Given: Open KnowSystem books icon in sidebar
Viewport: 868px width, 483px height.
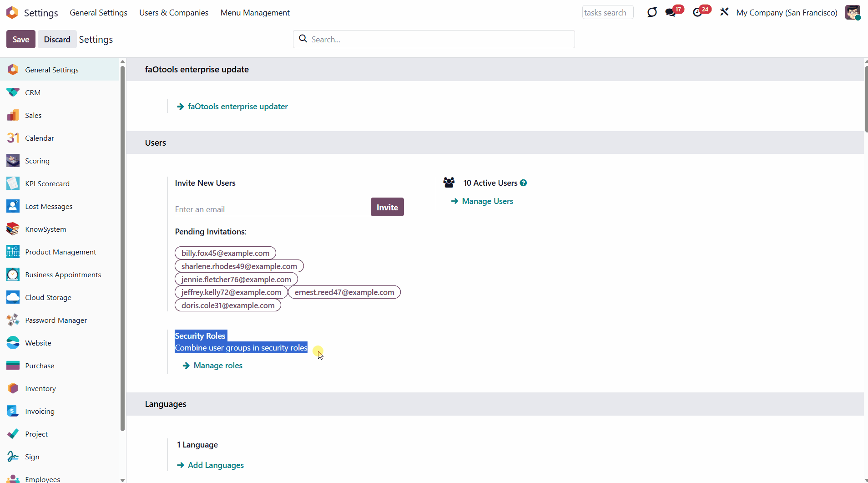Looking at the screenshot, I should pos(13,229).
